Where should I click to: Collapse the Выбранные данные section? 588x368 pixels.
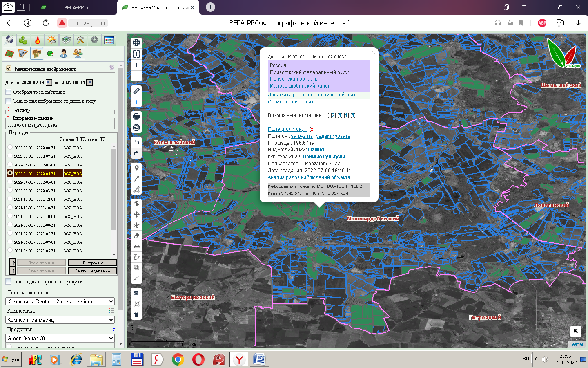click(9, 118)
